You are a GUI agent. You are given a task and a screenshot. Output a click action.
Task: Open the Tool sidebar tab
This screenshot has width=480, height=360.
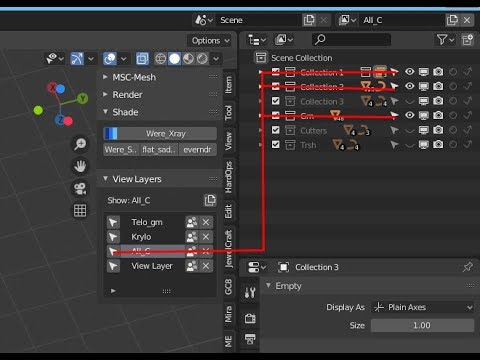coord(228,113)
